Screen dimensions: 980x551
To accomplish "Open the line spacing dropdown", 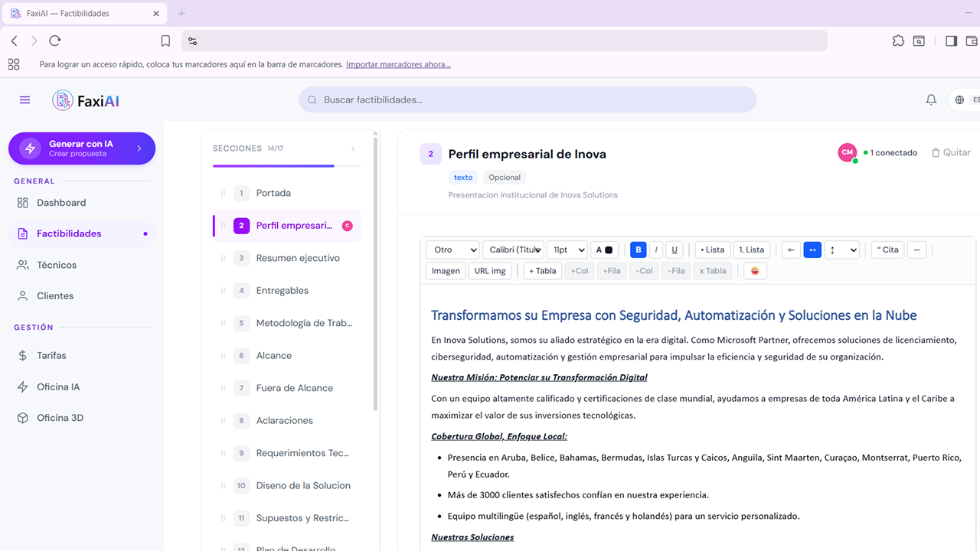I will point(841,249).
